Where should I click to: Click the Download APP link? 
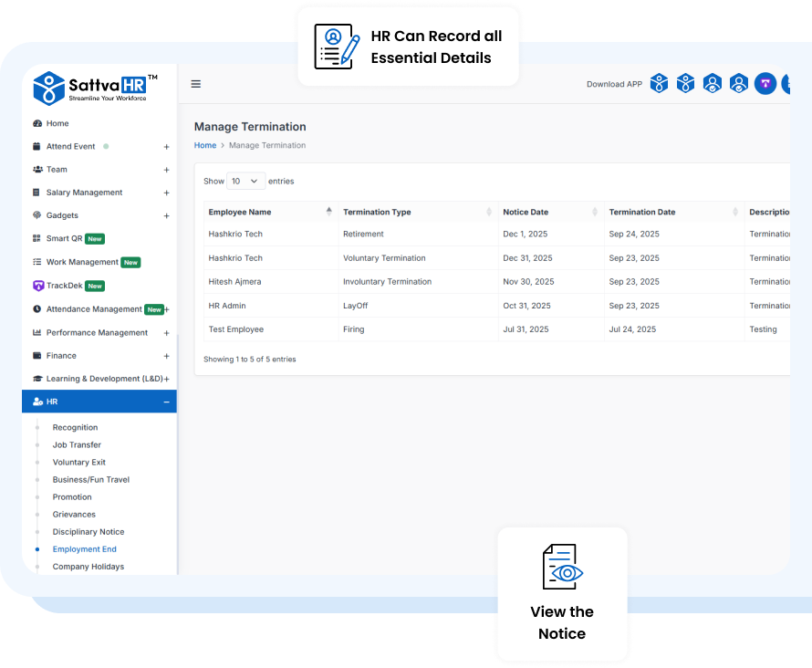coord(614,83)
